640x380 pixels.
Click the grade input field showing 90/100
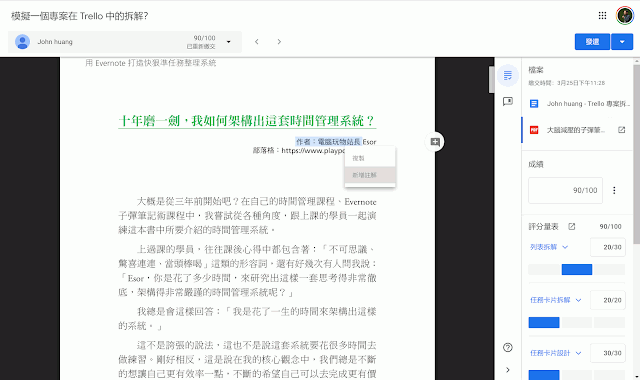[x=565, y=190]
